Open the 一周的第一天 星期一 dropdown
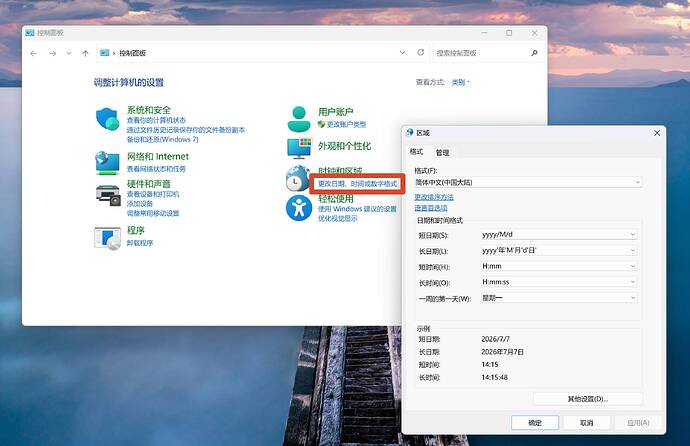Viewport: 690px width, 446px height. (x=559, y=298)
